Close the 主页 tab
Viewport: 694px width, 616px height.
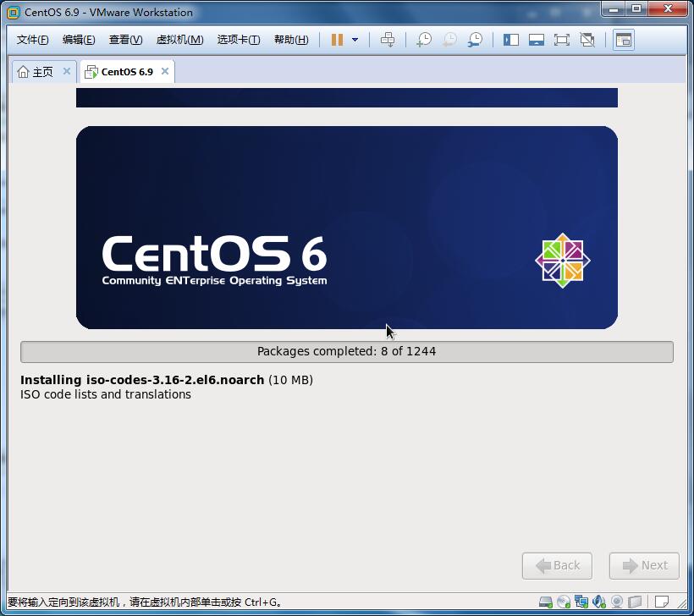point(66,71)
